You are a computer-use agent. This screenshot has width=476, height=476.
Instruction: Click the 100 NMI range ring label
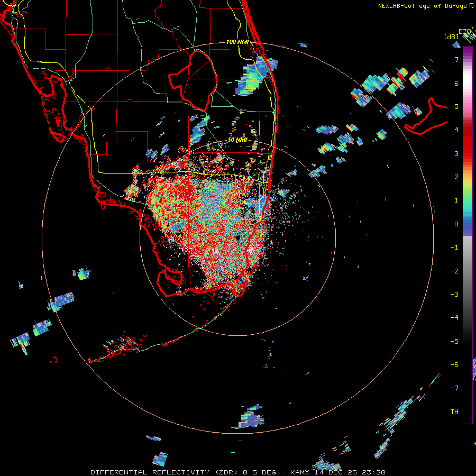click(x=237, y=42)
